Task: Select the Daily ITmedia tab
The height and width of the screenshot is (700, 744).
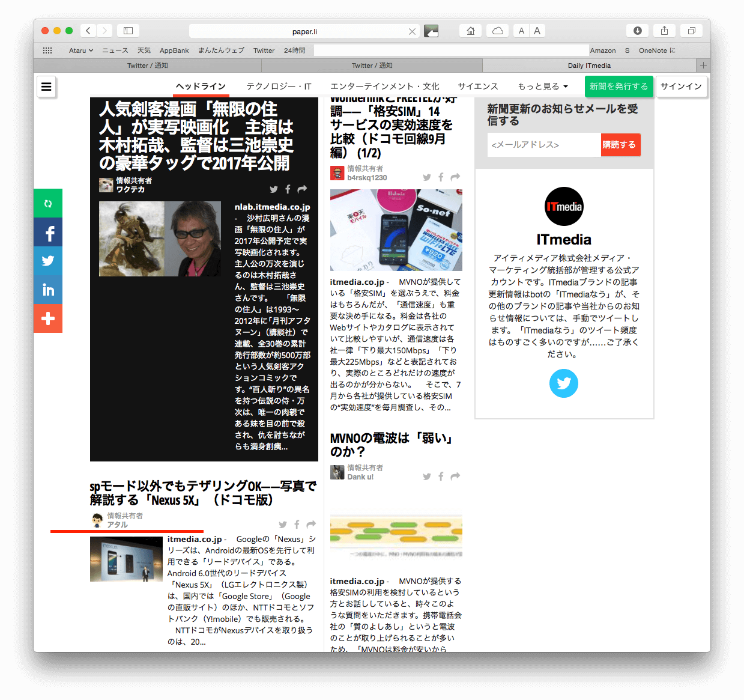Action: pos(589,65)
